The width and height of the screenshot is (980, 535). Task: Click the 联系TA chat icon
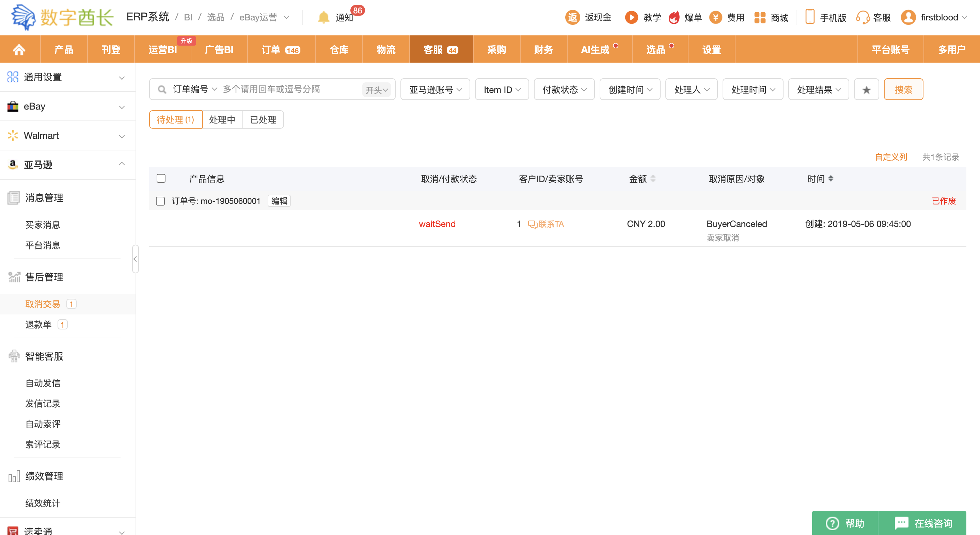[x=532, y=224]
